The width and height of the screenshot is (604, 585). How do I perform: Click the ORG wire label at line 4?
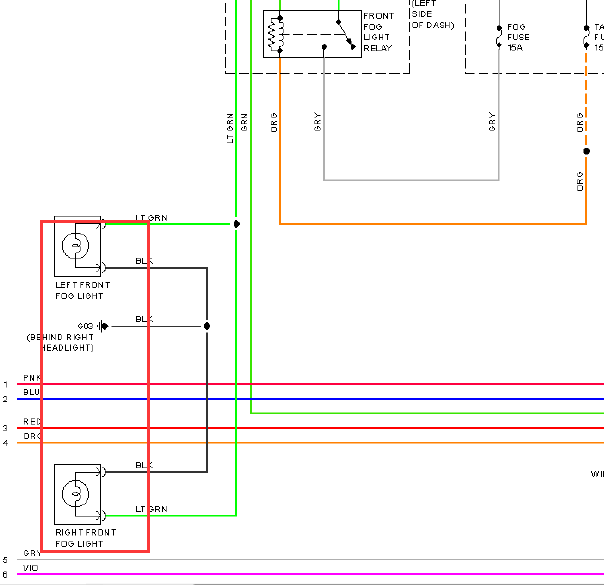(x=32, y=436)
